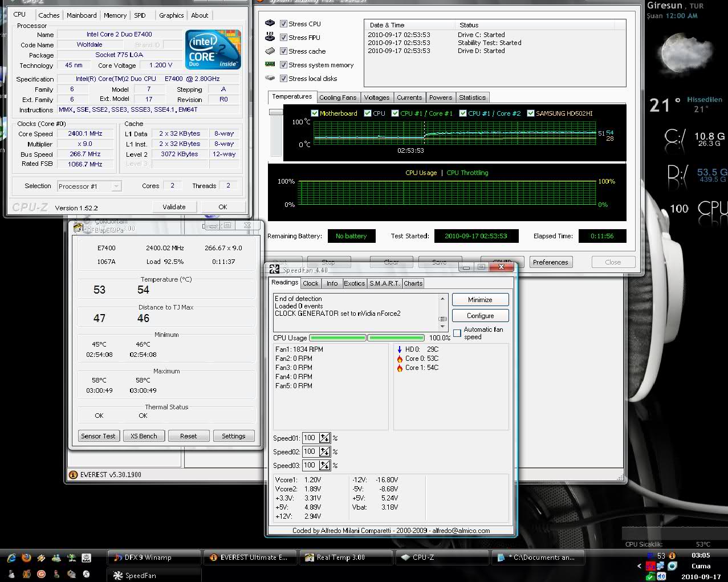Screen dimensions: 728x582
Task: Click the Core 0 flame icon in SpeedFan
Action: (x=400, y=359)
